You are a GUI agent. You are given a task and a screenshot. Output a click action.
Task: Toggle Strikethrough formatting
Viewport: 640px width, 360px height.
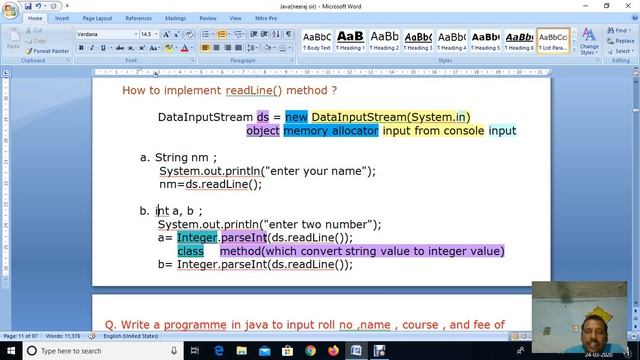pyautogui.click(x=120, y=48)
